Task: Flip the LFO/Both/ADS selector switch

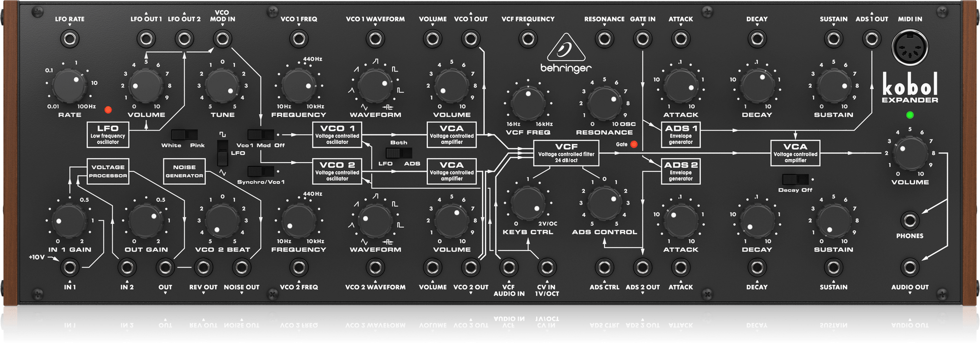Action: click(x=399, y=153)
